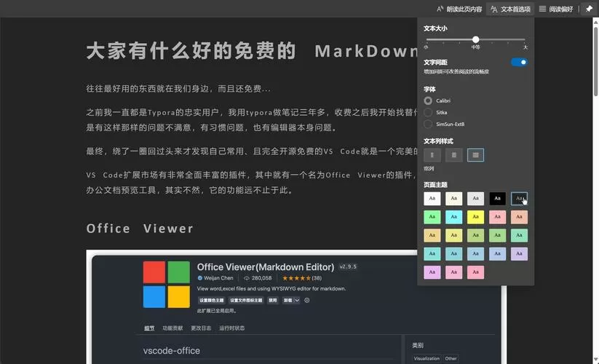Click the 中等 label under the slider
This screenshot has width=599, height=364.
pos(475,47)
